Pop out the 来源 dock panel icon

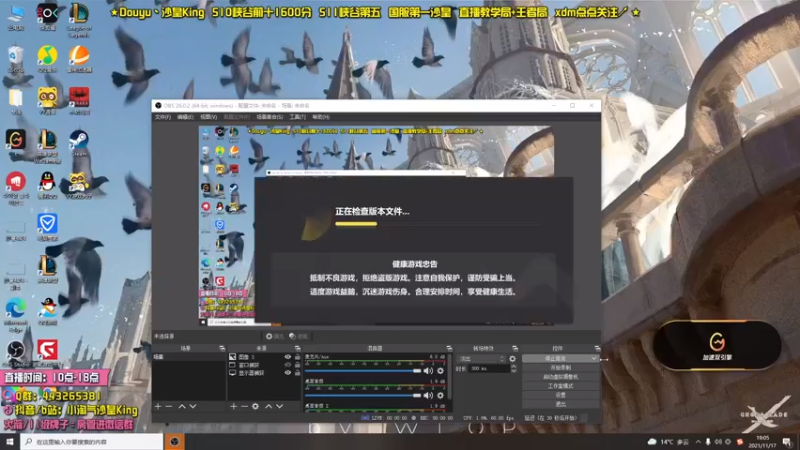[297, 348]
